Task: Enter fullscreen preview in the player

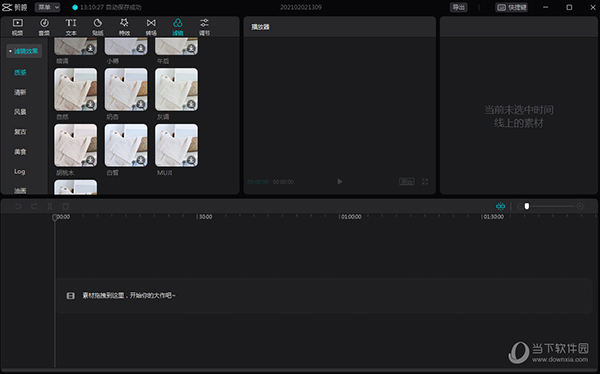Action: coord(425,181)
